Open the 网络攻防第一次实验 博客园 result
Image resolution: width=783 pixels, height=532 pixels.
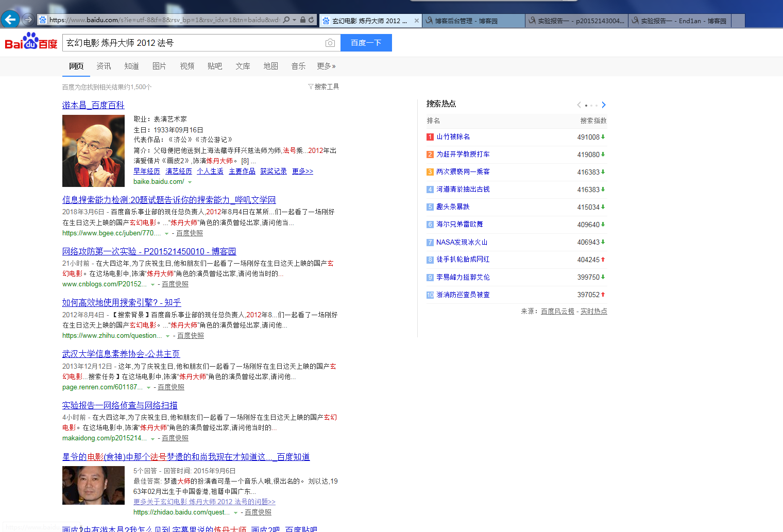point(149,251)
